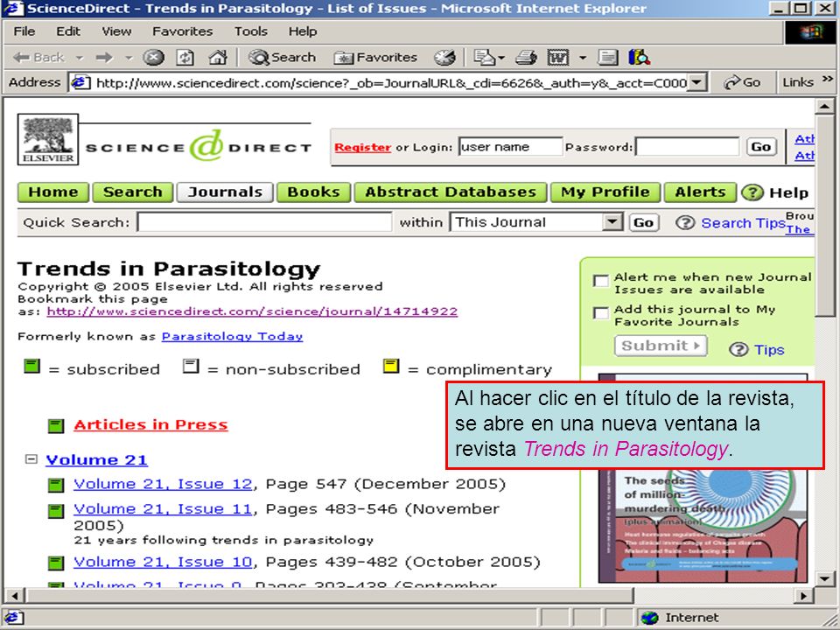Click the Password input field
Screen dimensions: 840x630
point(688,147)
